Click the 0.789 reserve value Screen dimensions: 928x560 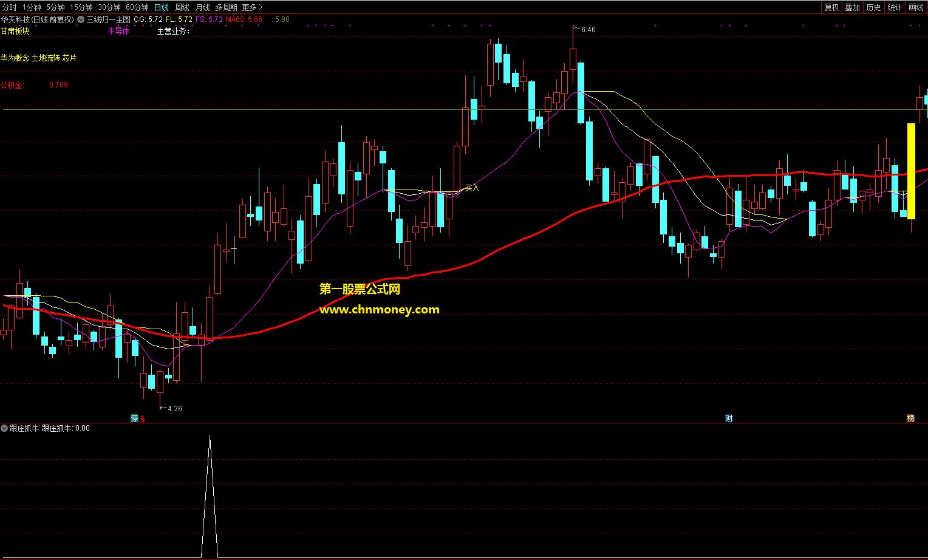tap(58, 84)
